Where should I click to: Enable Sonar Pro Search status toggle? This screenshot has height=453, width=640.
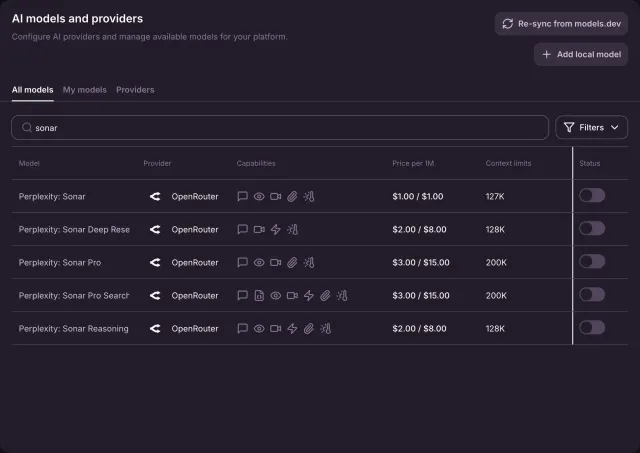(592, 295)
